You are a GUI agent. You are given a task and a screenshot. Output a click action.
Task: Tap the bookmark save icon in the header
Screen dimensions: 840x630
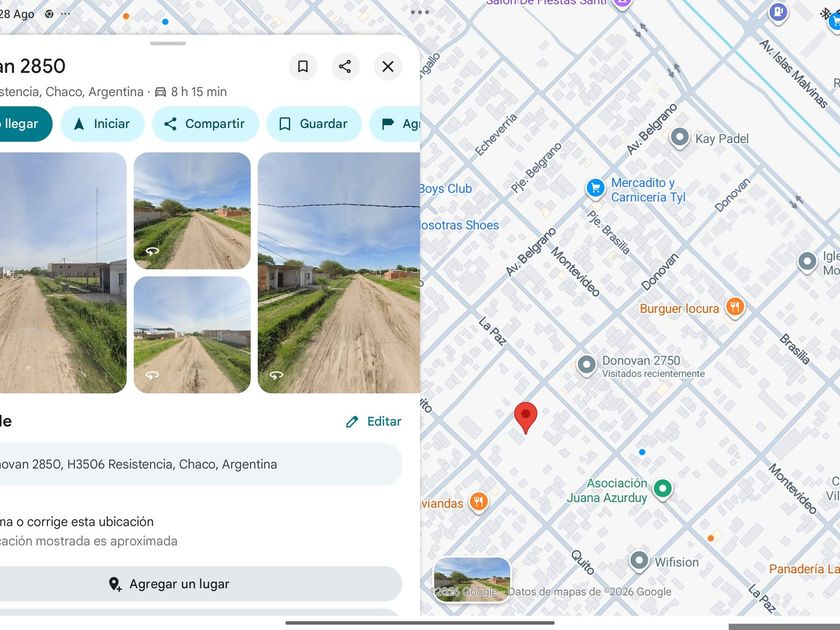tap(303, 66)
